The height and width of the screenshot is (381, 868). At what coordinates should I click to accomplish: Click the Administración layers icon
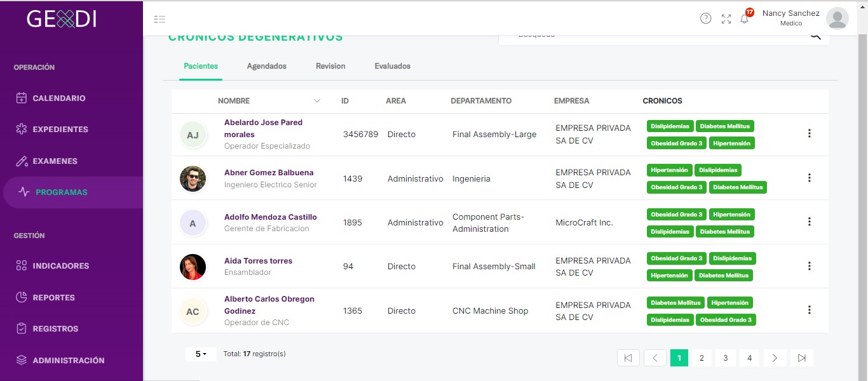click(22, 360)
